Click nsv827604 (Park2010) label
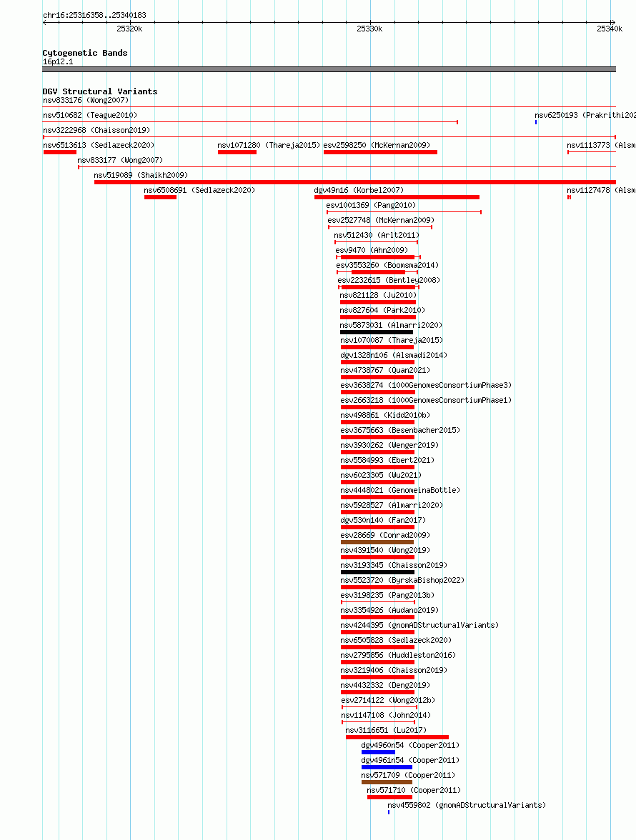Viewport: 636px width, 840px height. [382, 310]
